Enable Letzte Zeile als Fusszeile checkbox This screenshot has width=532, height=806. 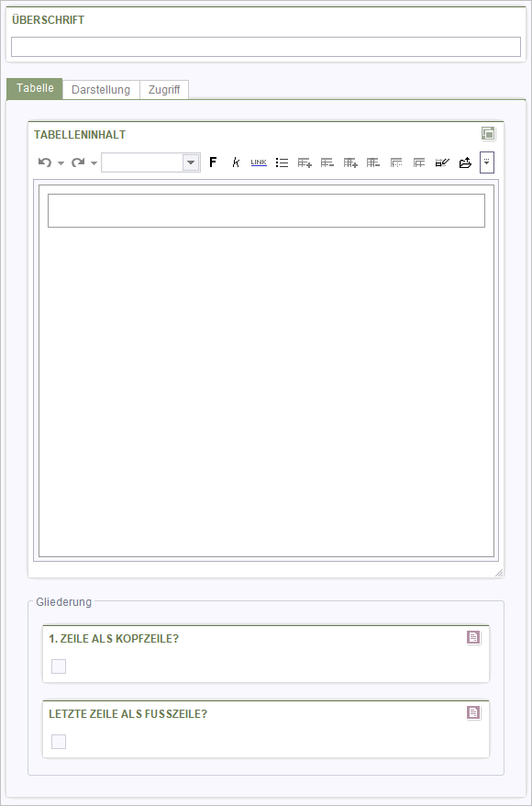point(59,742)
